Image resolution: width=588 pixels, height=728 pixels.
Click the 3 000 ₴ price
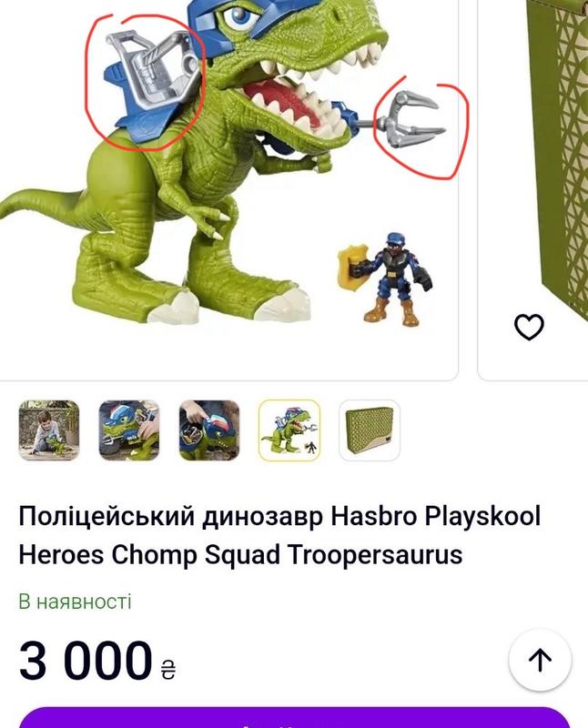coord(97,660)
